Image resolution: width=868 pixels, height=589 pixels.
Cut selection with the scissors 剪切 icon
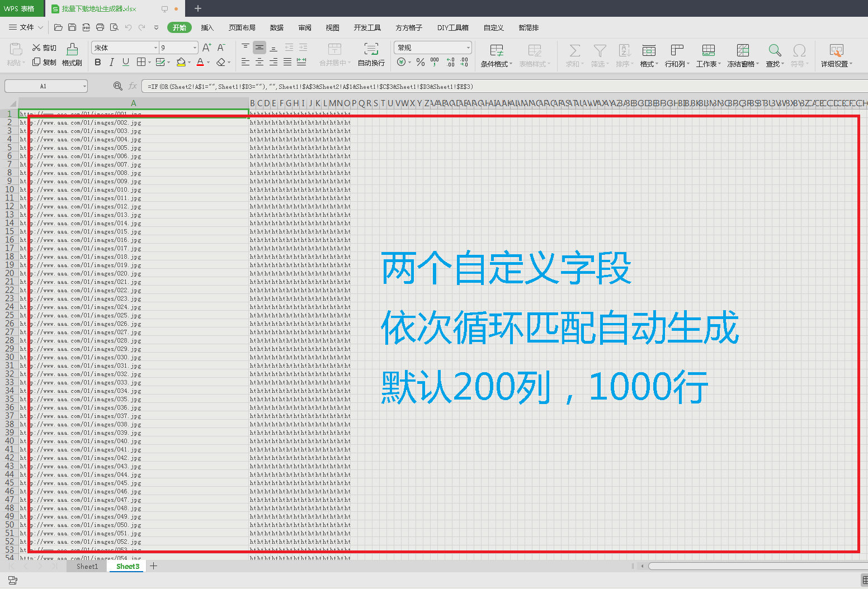(x=44, y=48)
